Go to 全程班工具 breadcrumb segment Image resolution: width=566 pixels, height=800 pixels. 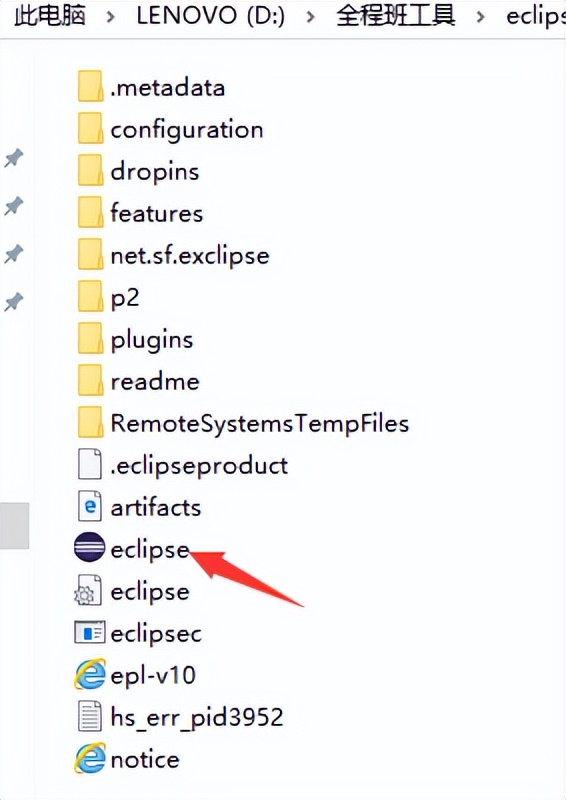(395, 16)
